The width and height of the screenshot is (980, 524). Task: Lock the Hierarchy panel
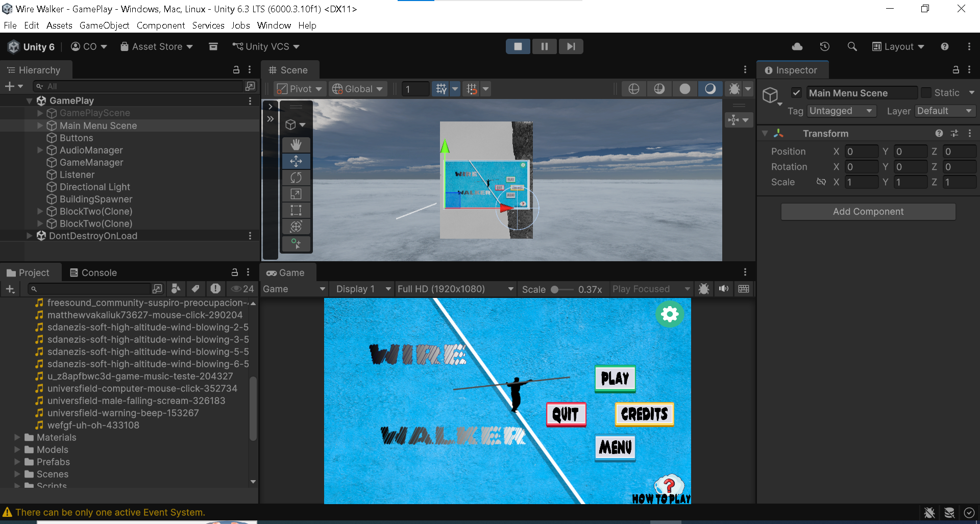[x=236, y=70]
